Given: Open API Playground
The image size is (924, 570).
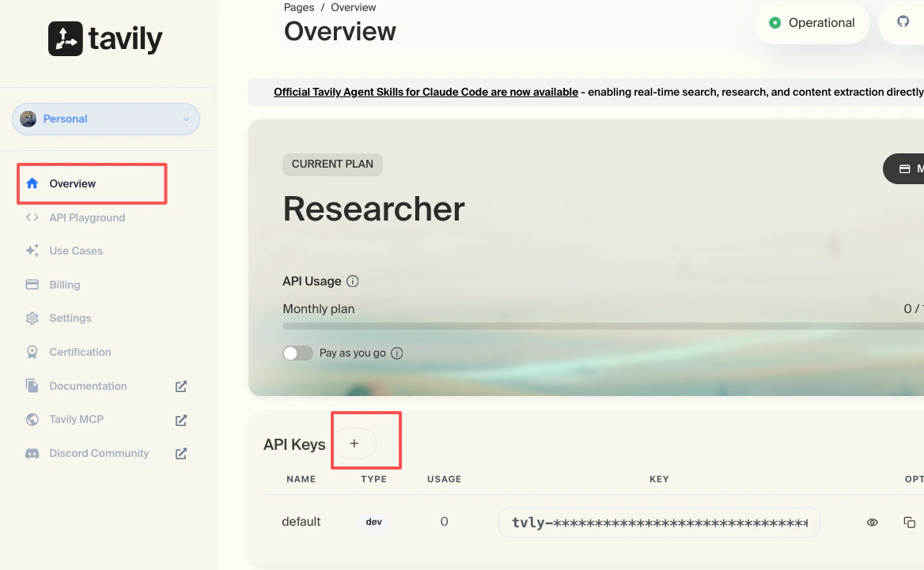Looking at the screenshot, I should pos(87,217).
